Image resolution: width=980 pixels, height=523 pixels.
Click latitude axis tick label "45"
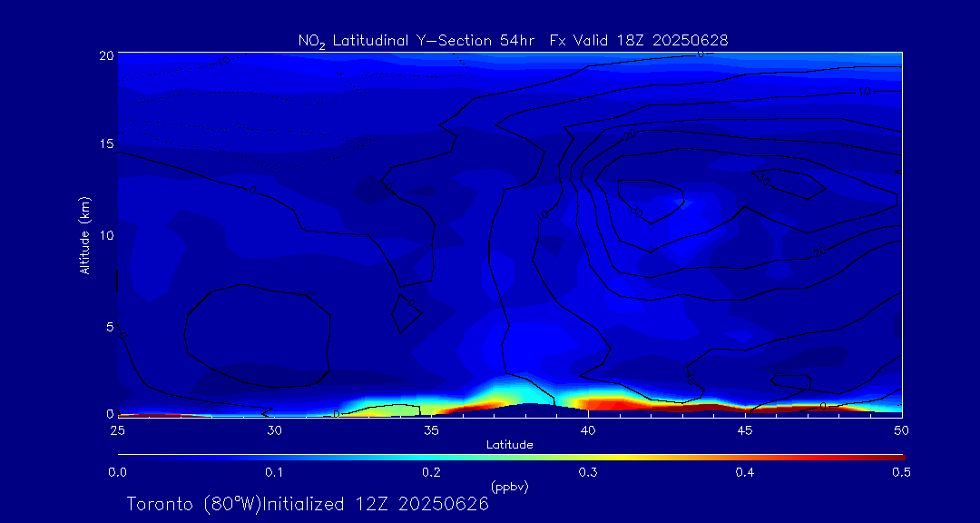(745, 429)
